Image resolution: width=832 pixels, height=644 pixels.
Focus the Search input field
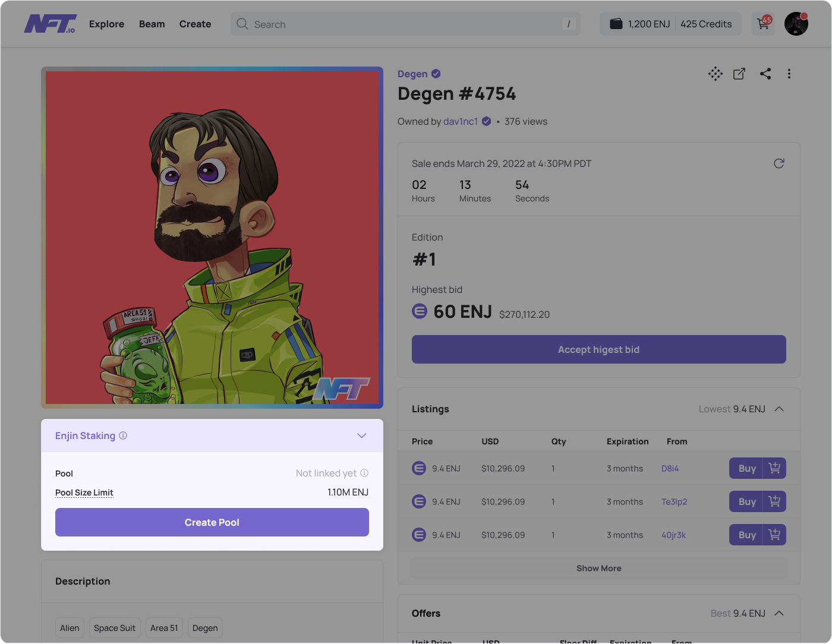tap(405, 24)
